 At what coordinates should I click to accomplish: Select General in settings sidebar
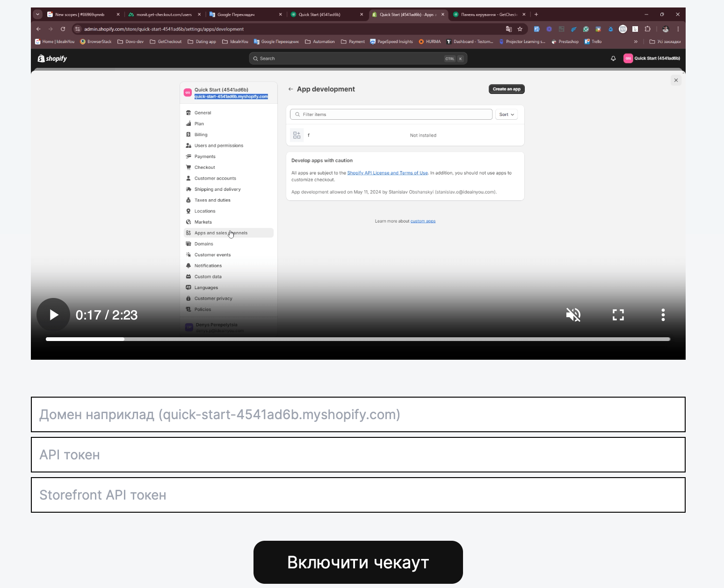coord(229,113)
